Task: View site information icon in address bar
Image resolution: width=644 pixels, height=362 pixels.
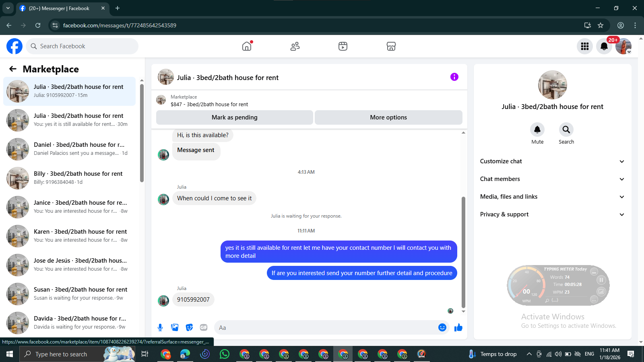Action: [x=55, y=25]
